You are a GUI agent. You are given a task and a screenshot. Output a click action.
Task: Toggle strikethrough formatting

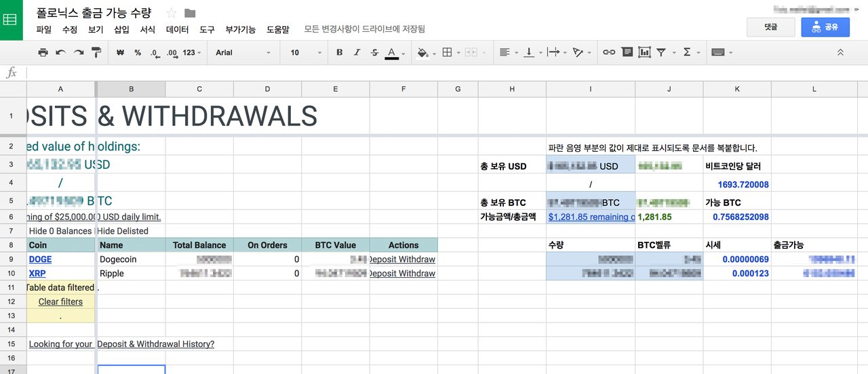(x=374, y=52)
